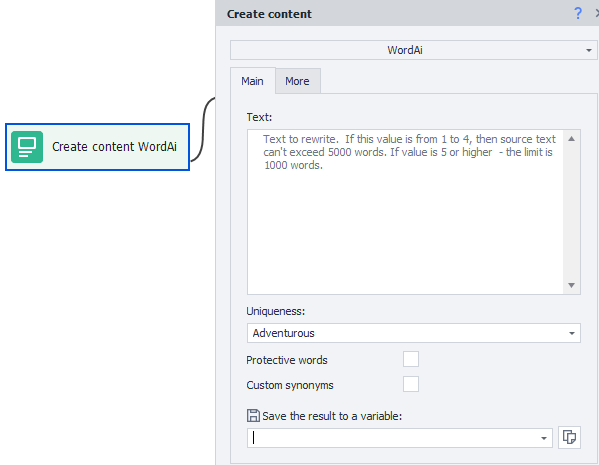Click the Protective words label
The image size is (599, 465).
[287, 360]
